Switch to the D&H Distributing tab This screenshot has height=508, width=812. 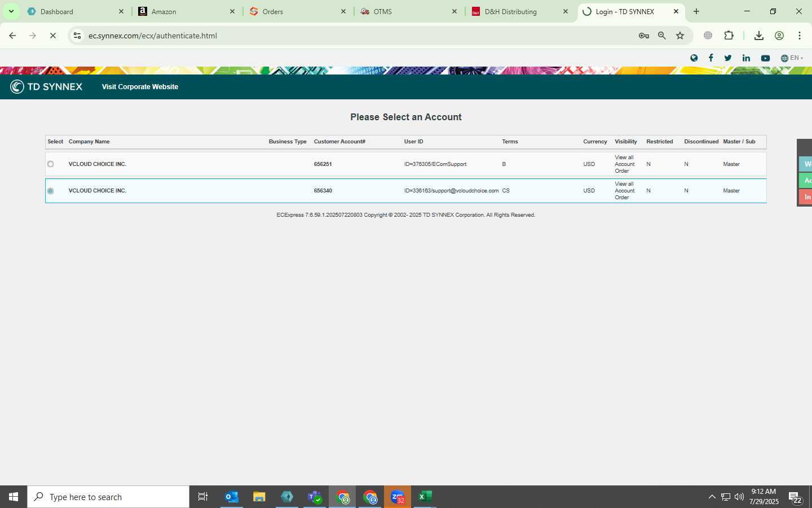pos(519,11)
